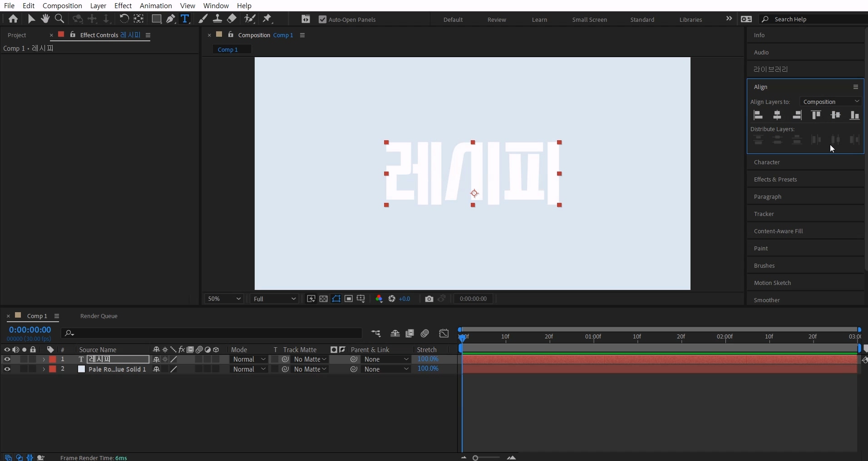868x461 pixels.
Task: Toggle Frame Blending for timeline
Action: [410, 334]
